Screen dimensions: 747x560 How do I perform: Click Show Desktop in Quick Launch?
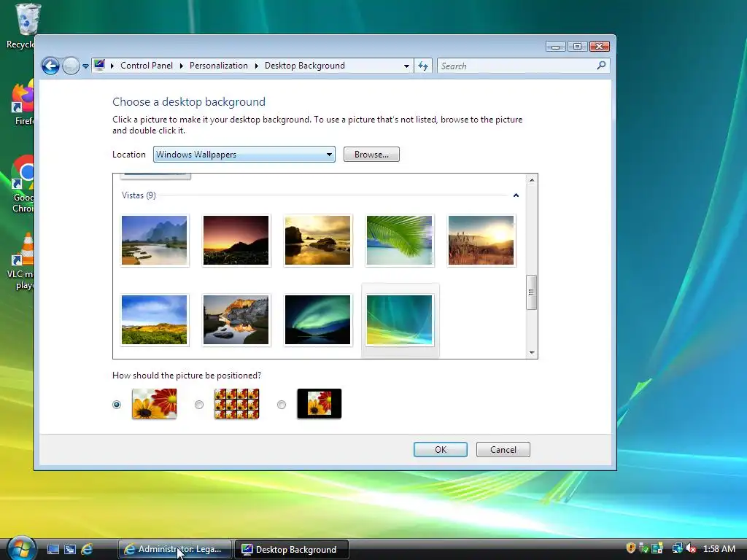tap(53, 549)
